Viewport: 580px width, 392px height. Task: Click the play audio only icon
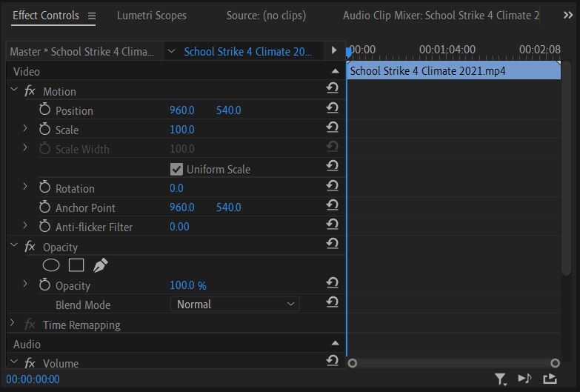(x=524, y=379)
